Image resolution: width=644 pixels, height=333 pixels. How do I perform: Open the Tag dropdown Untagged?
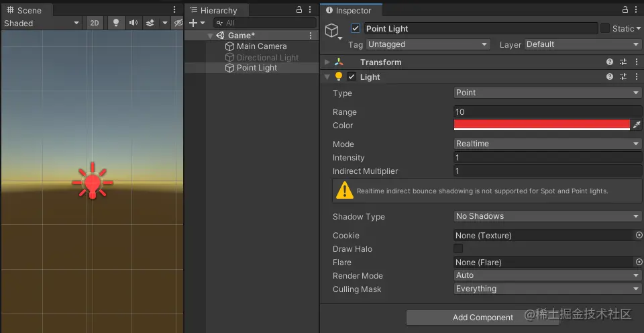click(x=428, y=44)
